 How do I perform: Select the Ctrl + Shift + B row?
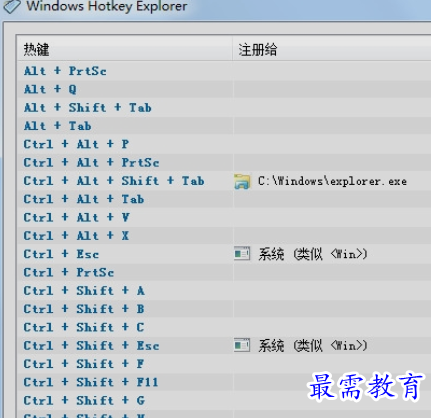click(224, 309)
